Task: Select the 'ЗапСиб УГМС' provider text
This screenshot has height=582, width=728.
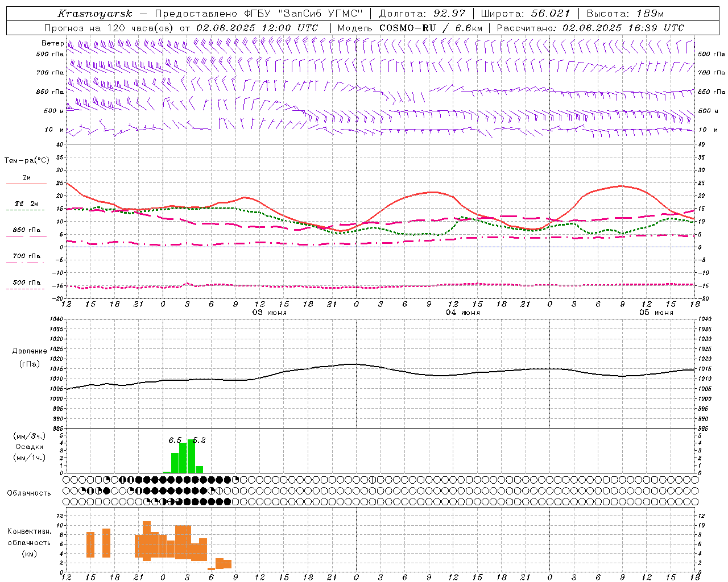Action: tap(321, 14)
